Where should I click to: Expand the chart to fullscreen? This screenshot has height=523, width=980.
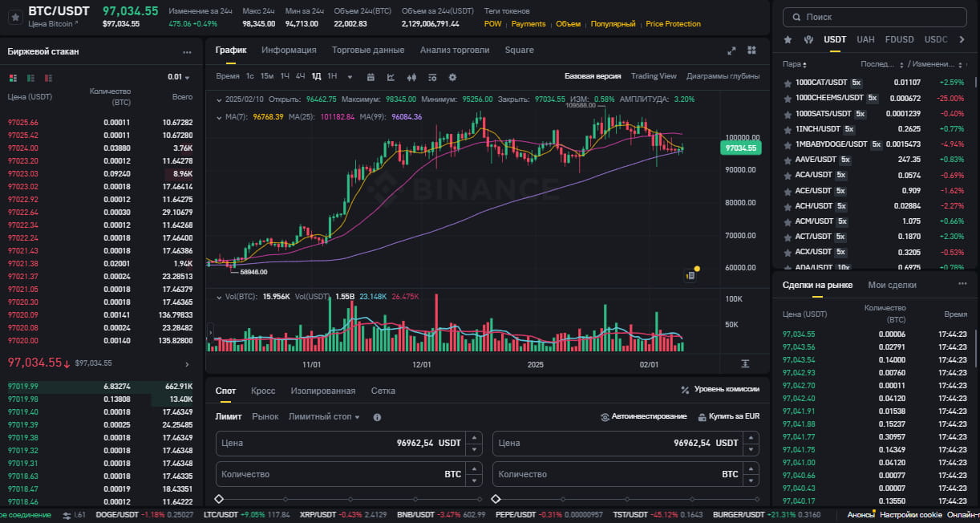tap(731, 51)
